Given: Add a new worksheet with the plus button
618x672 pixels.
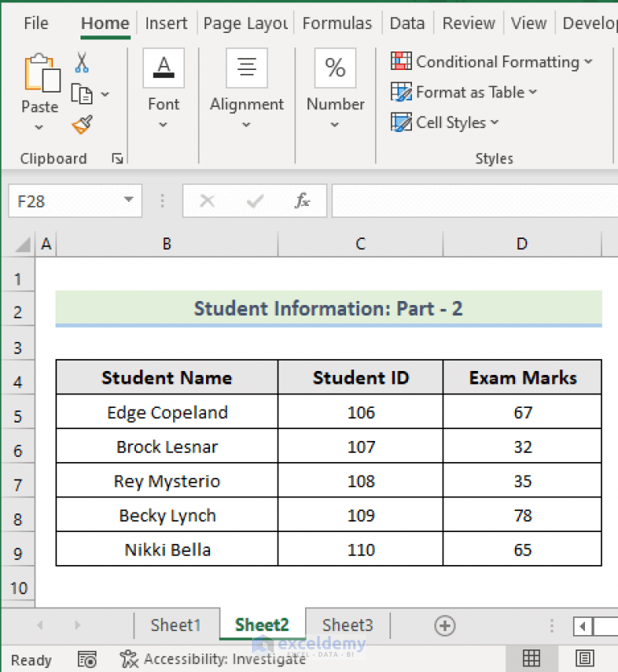Looking at the screenshot, I should tap(445, 625).
